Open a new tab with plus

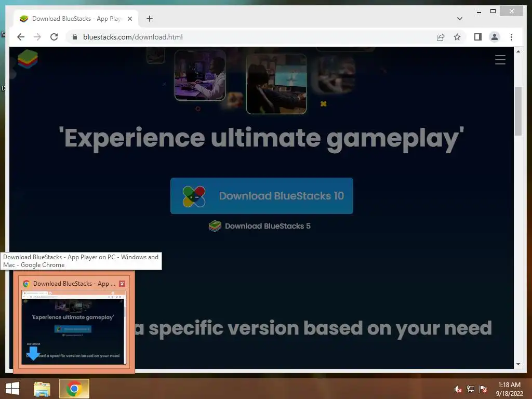149,19
